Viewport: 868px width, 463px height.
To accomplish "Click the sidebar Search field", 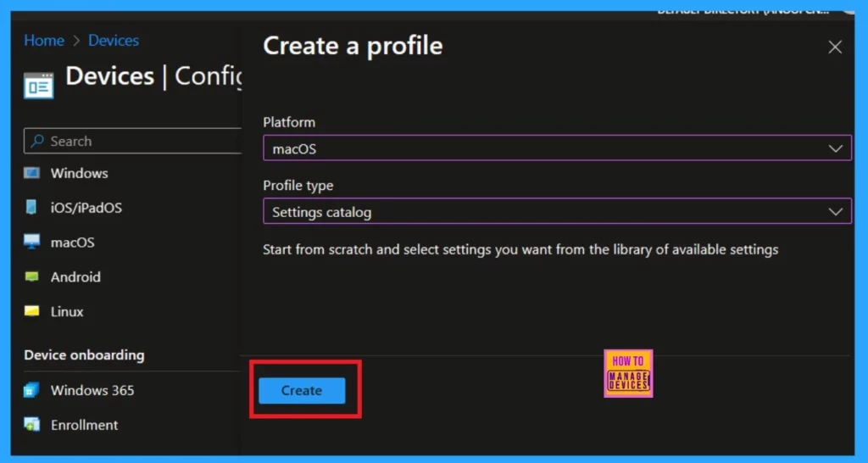I will click(x=133, y=142).
